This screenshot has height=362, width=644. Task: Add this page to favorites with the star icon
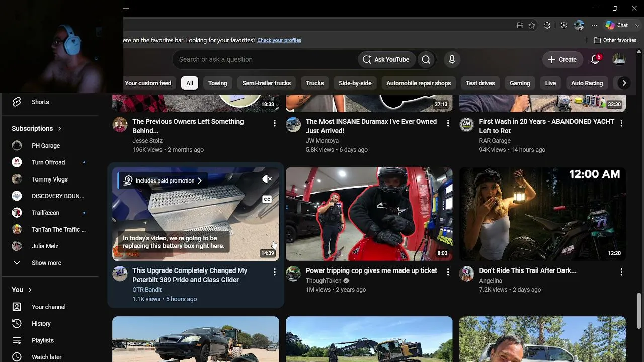(x=532, y=25)
